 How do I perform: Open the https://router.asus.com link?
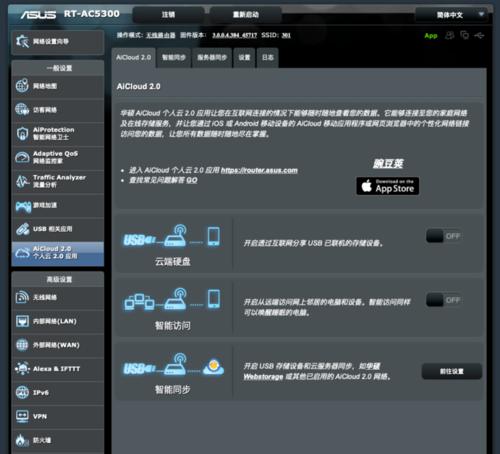pyautogui.click(x=259, y=170)
